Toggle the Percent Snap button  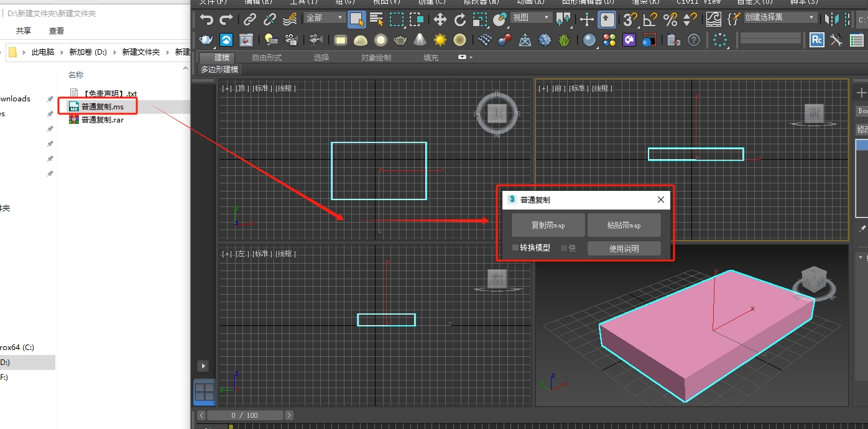coord(670,20)
